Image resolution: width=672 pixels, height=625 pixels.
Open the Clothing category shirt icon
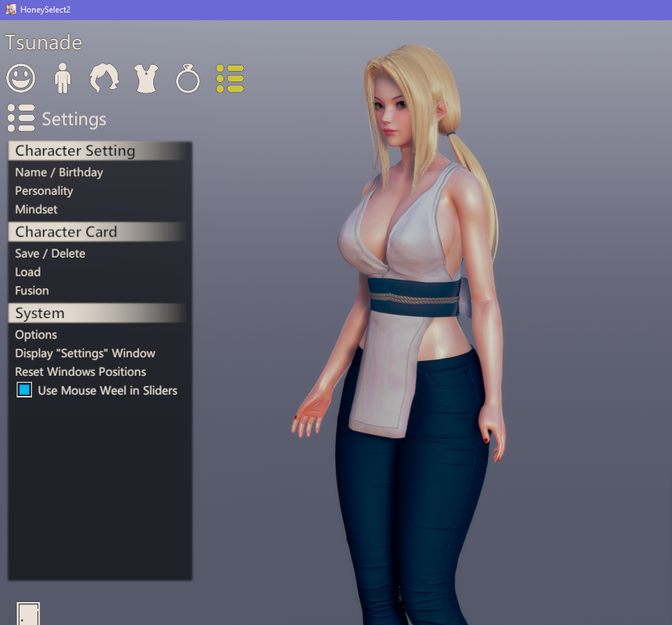[x=146, y=79]
